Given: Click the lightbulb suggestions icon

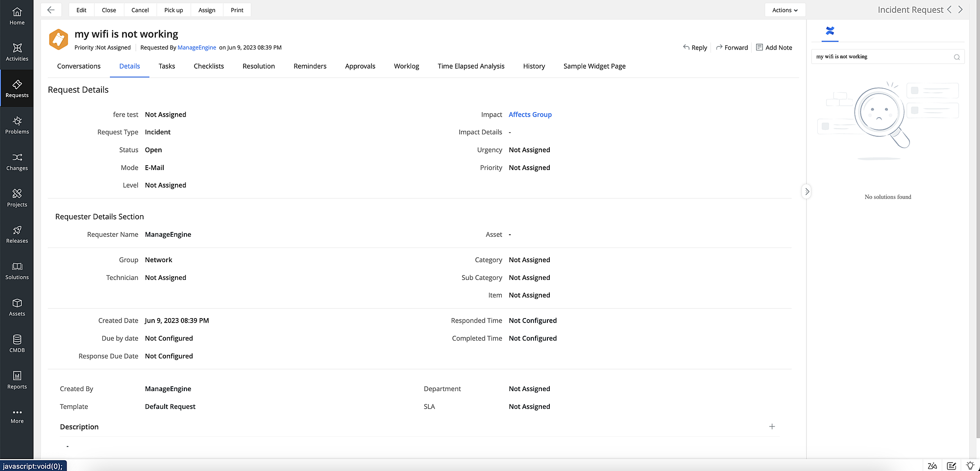Looking at the screenshot, I should (970, 466).
